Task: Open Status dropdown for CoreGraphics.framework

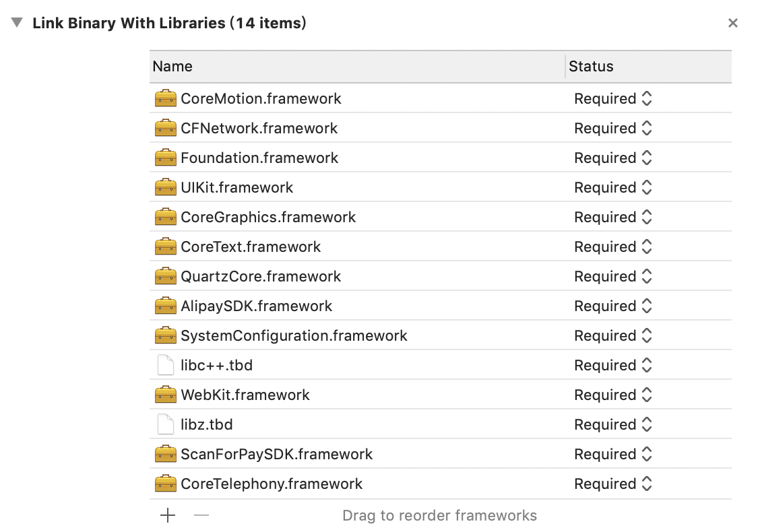Action: (x=613, y=217)
